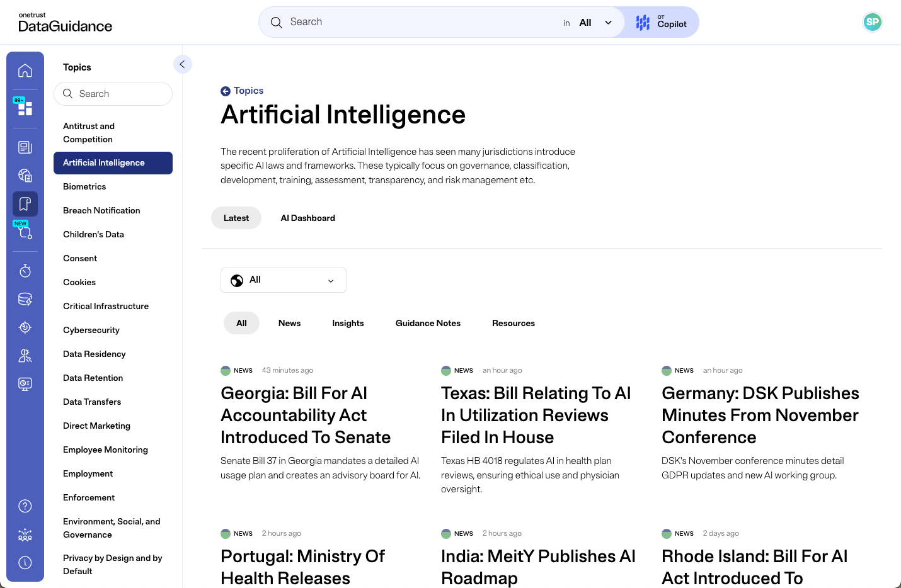901x588 pixels.
Task: Switch to the AI Dashboard tab
Action: coord(307,218)
